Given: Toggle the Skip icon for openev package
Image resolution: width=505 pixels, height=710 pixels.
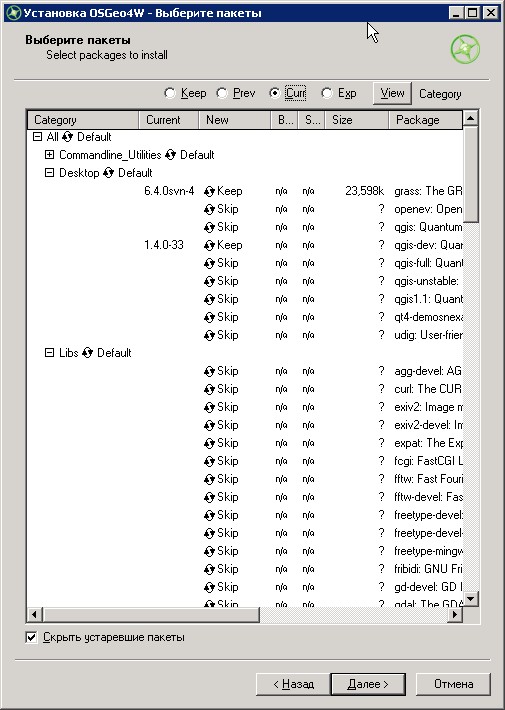Looking at the screenshot, I should (209, 210).
